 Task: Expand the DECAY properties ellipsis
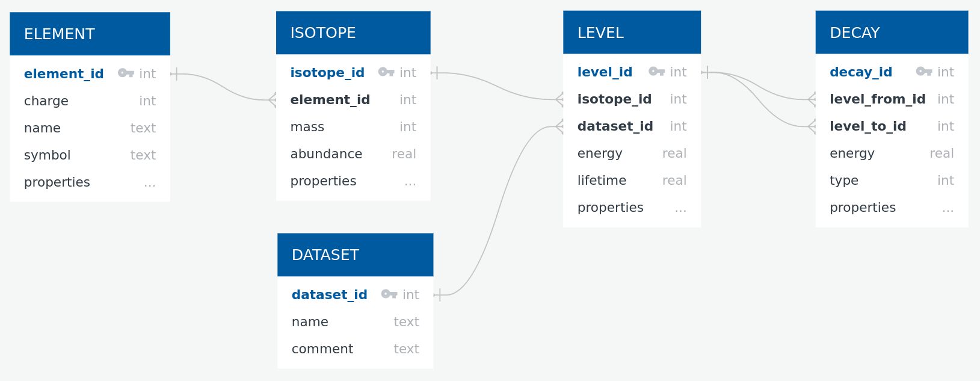coord(948,208)
